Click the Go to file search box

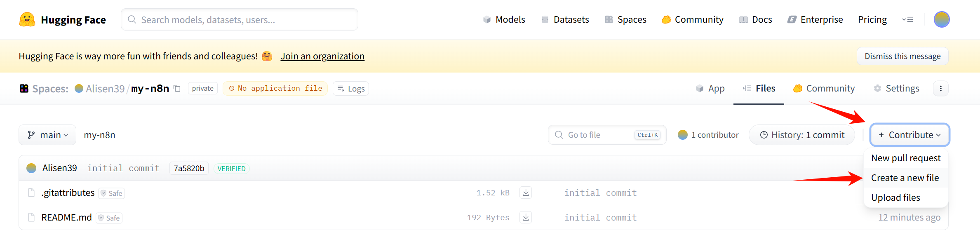coord(607,135)
